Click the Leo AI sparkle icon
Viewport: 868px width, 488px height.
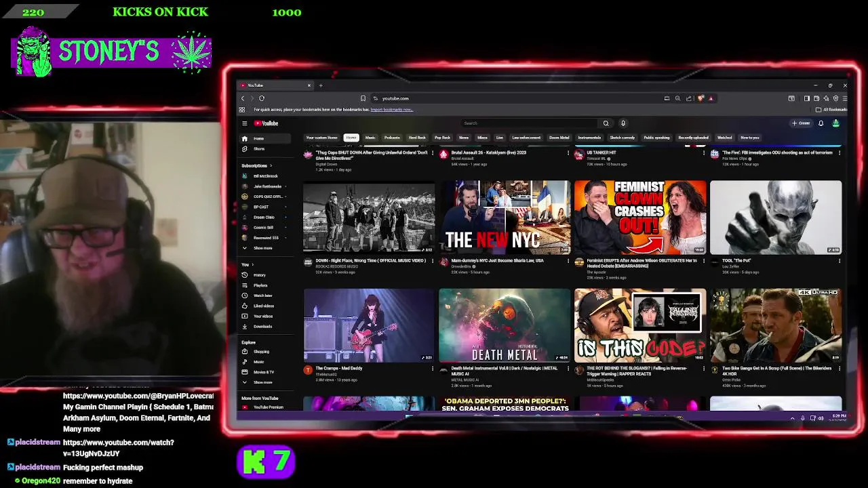tap(826, 98)
